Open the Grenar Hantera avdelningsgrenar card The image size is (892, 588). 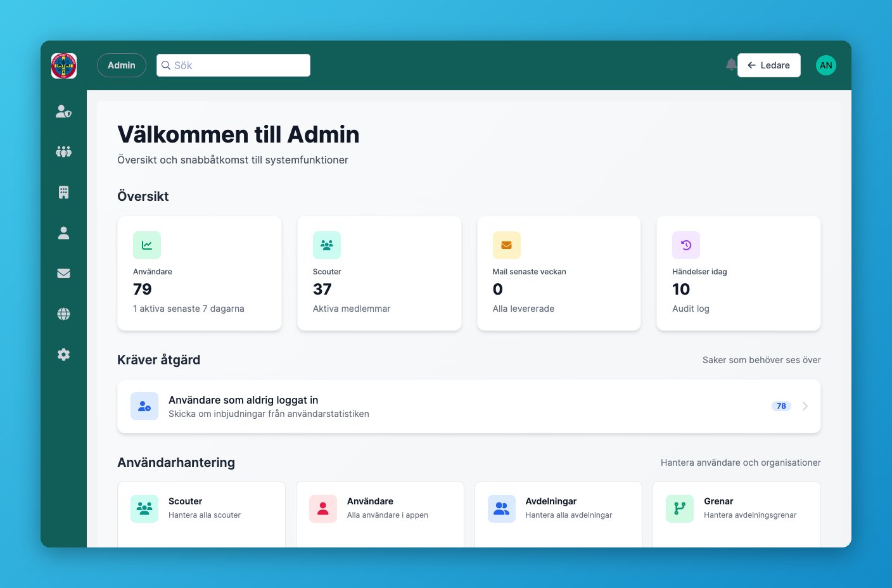(x=737, y=514)
